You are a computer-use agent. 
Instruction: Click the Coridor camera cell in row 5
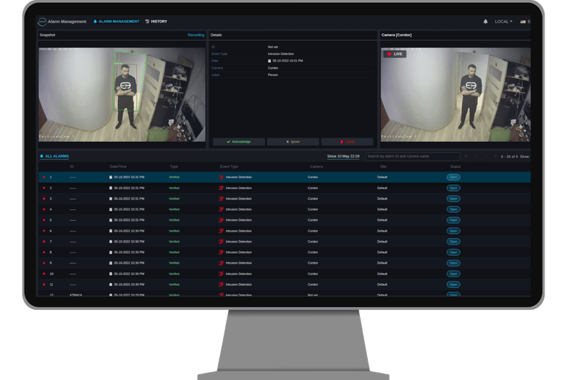point(313,220)
